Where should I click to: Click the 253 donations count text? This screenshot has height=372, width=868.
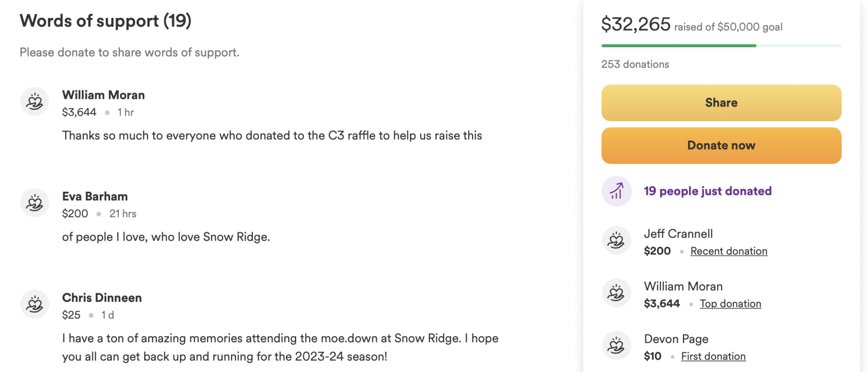click(635, 64)
